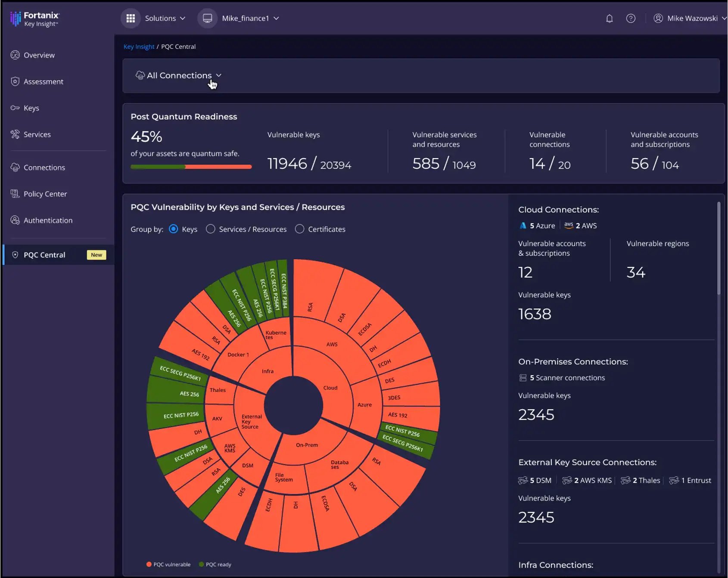The width and height of the screenshot is (728, 578).
Task: Click the Assessment shield icon
Action: click(x=15, y=81)
